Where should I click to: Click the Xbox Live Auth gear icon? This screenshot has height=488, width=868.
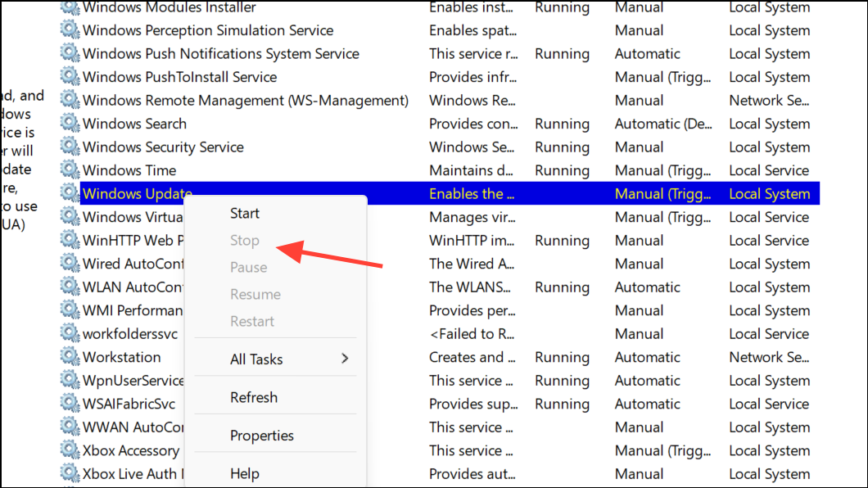(70, 473)
